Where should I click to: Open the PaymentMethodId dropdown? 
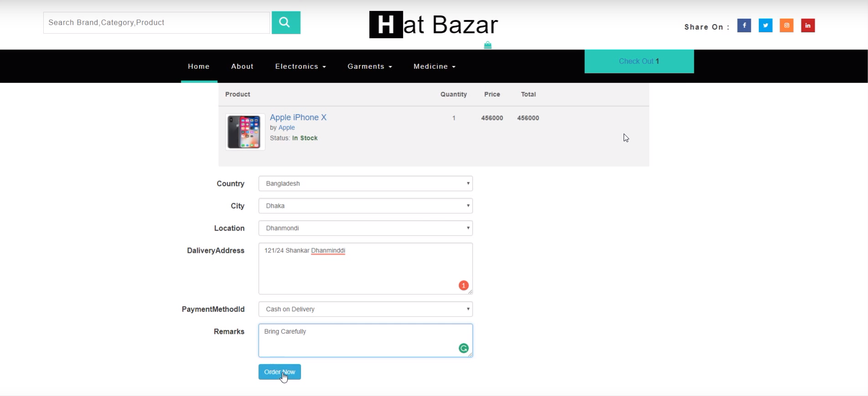tap(366, 309)
